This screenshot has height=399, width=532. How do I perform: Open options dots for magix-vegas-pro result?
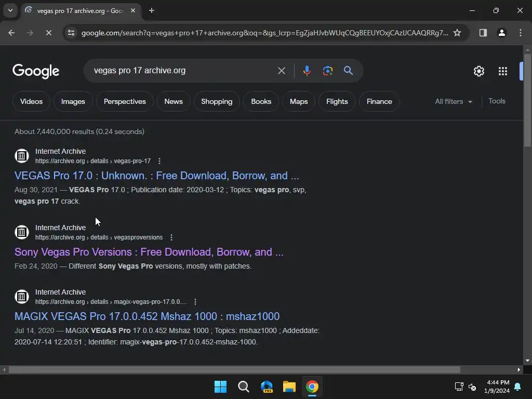(195, 302)
